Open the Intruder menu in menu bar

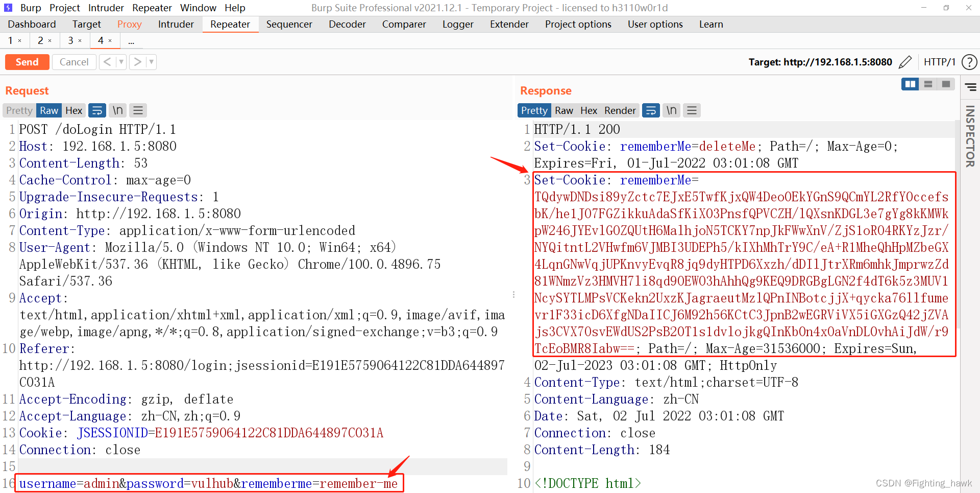point(106,8)
